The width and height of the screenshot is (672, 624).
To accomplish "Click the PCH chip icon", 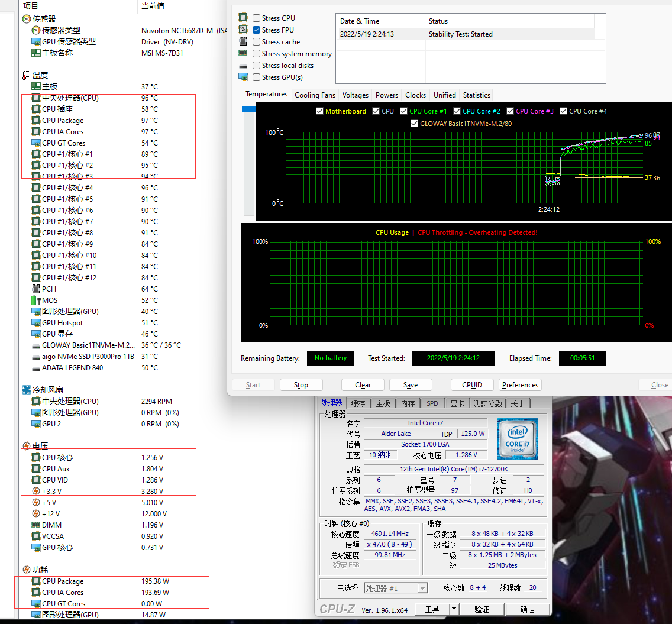I will coord(36,289).
